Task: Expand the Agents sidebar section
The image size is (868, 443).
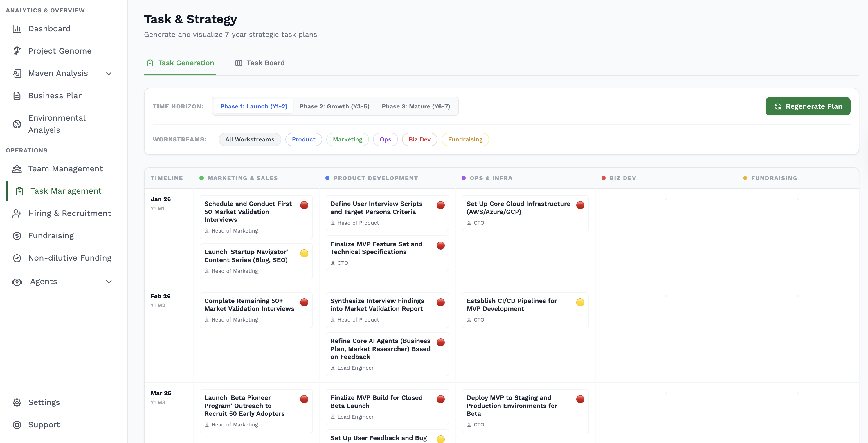Action: 108,282
